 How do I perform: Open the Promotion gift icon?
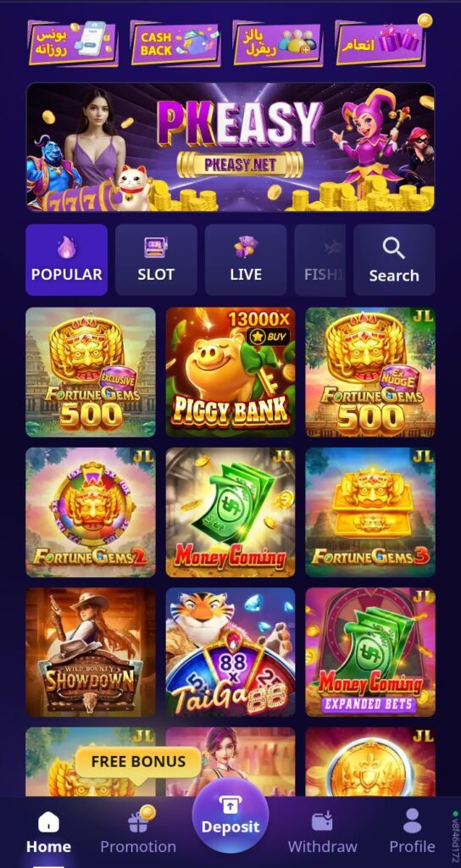click(138, 821)
